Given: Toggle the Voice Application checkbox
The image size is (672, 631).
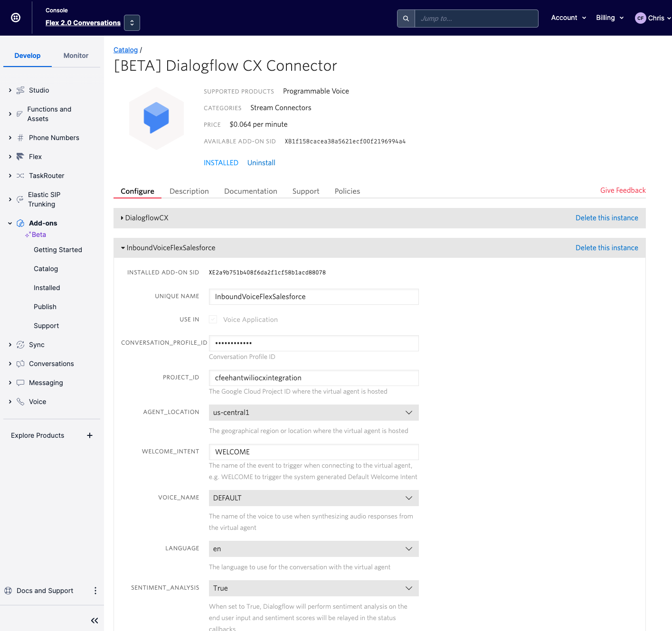Looking at the screenshot, I should [213, 320].
